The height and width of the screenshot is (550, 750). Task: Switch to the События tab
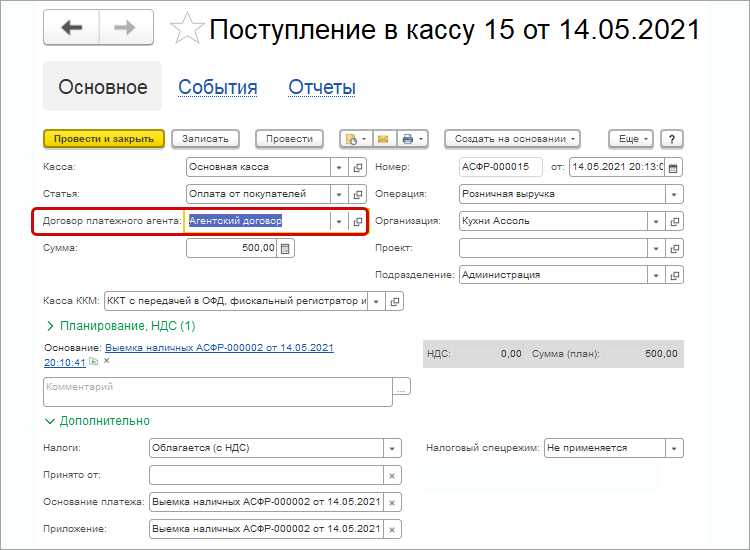coord(218,88)
